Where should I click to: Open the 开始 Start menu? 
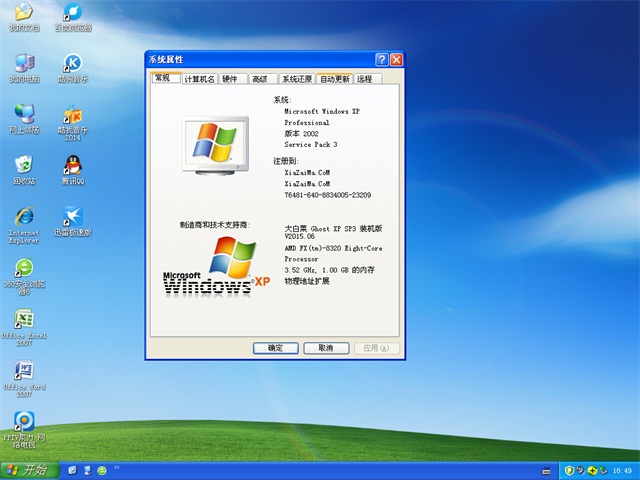coord(28,470)
